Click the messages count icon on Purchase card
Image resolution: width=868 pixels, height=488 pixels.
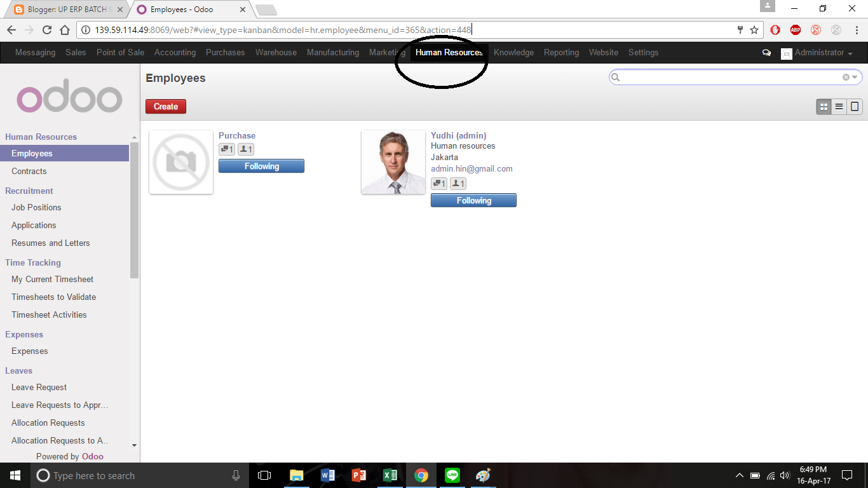point(227,149)
